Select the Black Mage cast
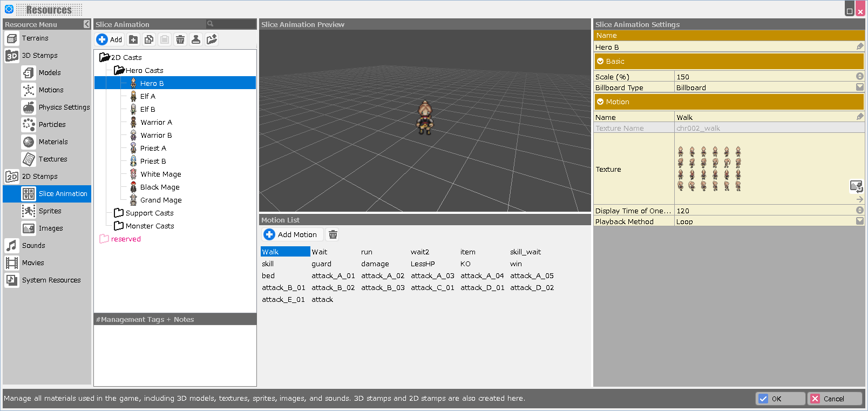The height and width of the screenshot is (411, 868). 160,187
